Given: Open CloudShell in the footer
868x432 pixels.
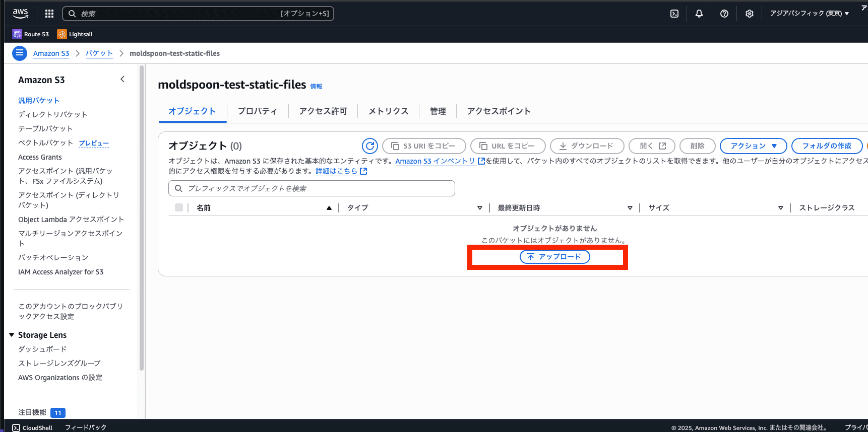Looking at the screenshot, I should point(32,427).
